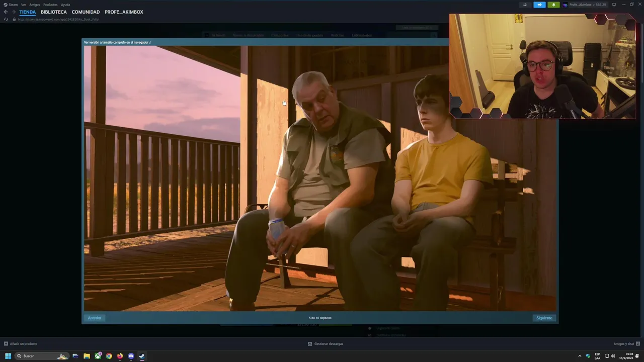
Task: Click the chat icon beside Amigos y chat
Action: [638, 344]
